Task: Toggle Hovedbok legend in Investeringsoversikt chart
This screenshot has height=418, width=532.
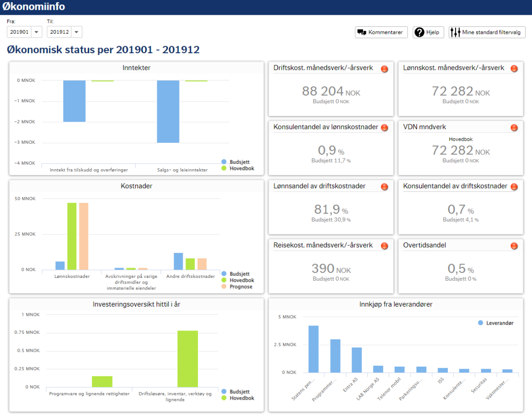Action: pos(238,398)
